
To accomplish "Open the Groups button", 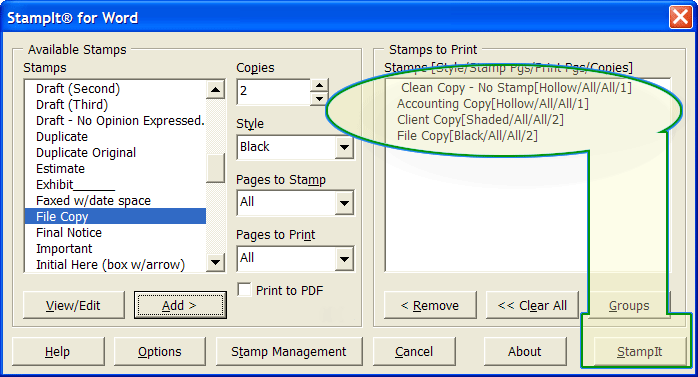I will pyautogui.click(x=629, y=305).
